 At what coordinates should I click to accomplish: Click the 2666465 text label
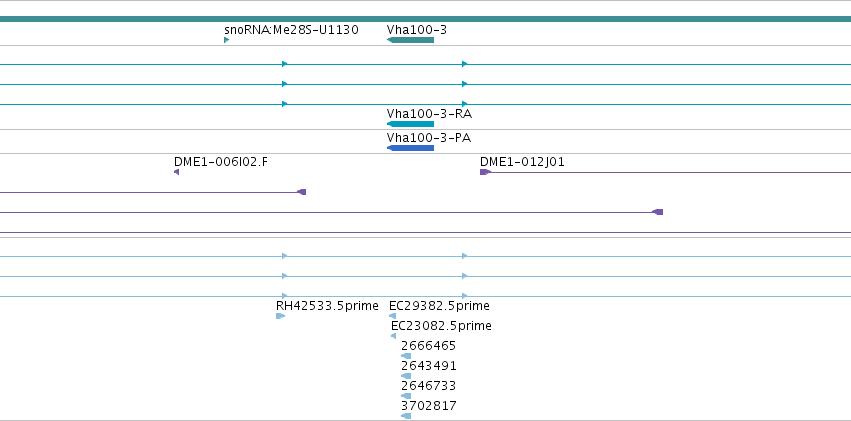coord(429,346)
